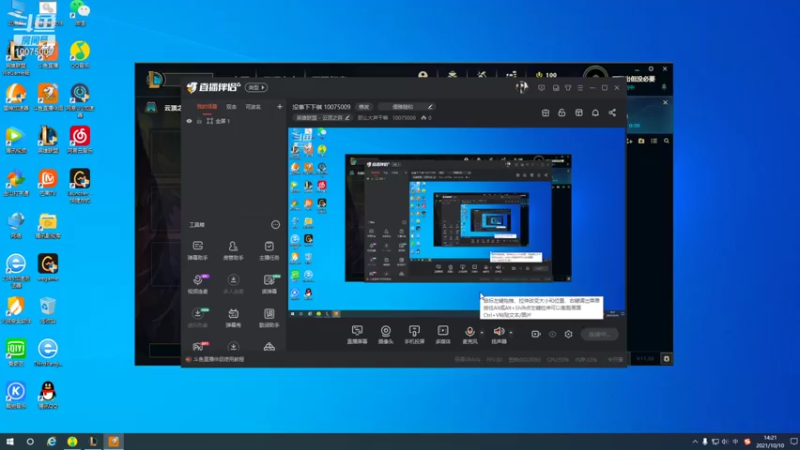
Task: Click the user avatar in companion title bar
Action: pos(521,87)
